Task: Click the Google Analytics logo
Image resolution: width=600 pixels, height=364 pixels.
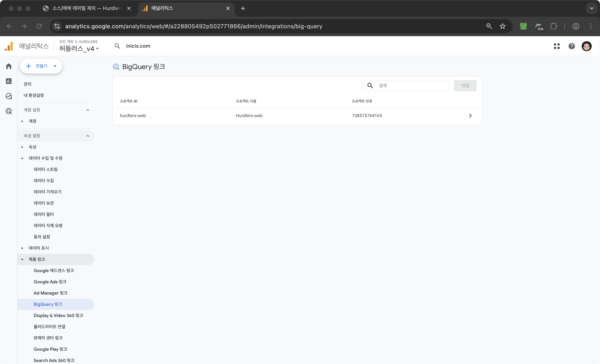Action: [9, 46]
